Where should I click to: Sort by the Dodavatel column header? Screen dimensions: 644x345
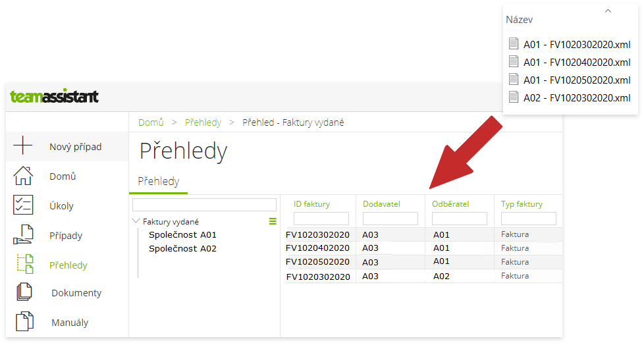tap(381, 203)
